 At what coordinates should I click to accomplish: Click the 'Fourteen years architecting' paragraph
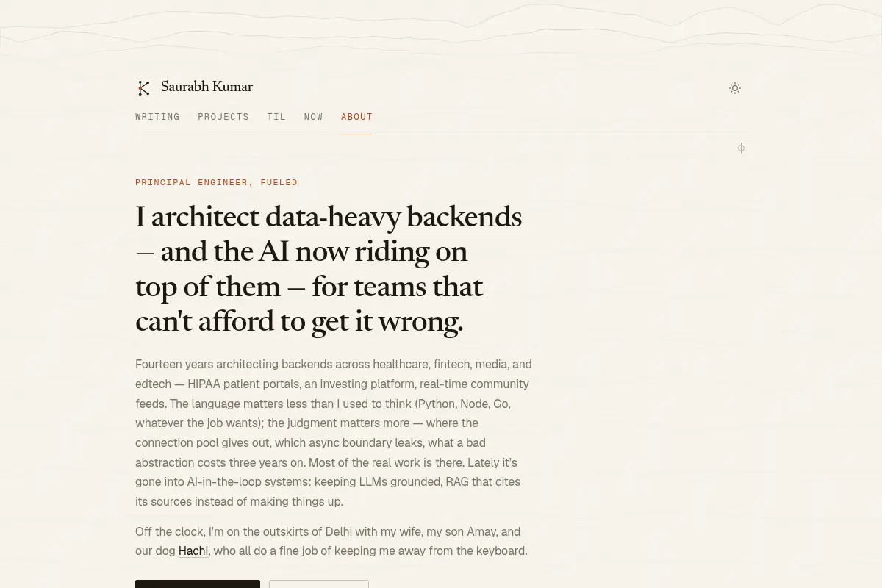coord(334,433)
